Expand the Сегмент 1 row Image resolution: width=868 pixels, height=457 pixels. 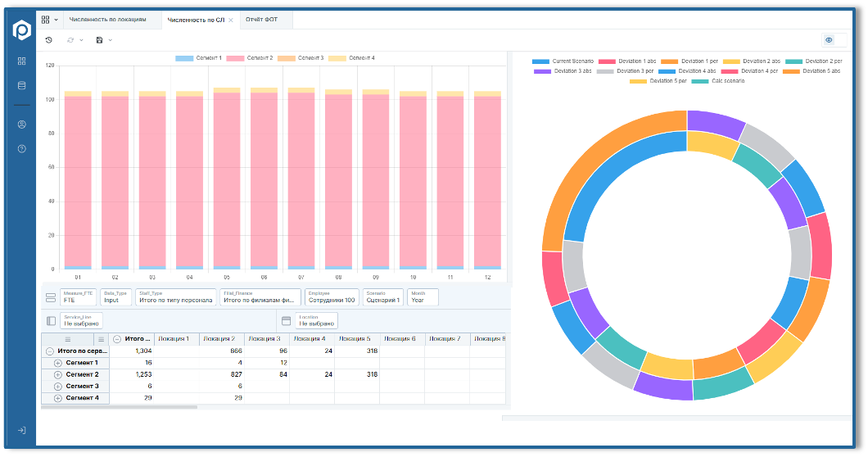[58, 363]
